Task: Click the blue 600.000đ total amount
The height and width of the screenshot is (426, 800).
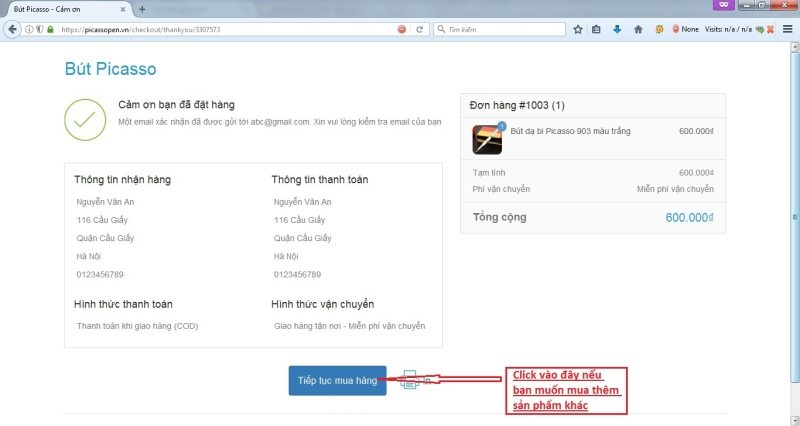Action: click(x=689, y=218)
